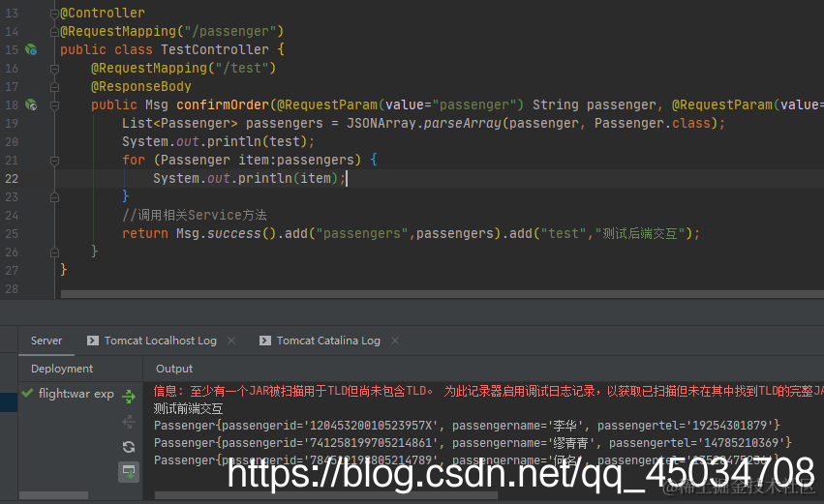
Task: Click the "/passenger" mapping string
Action: pos(230,31)
